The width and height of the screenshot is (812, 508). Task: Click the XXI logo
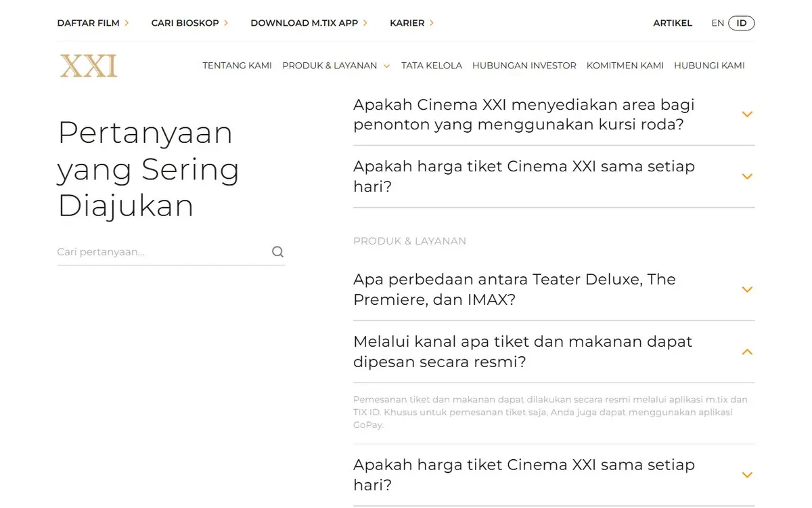tap(89, 66)
